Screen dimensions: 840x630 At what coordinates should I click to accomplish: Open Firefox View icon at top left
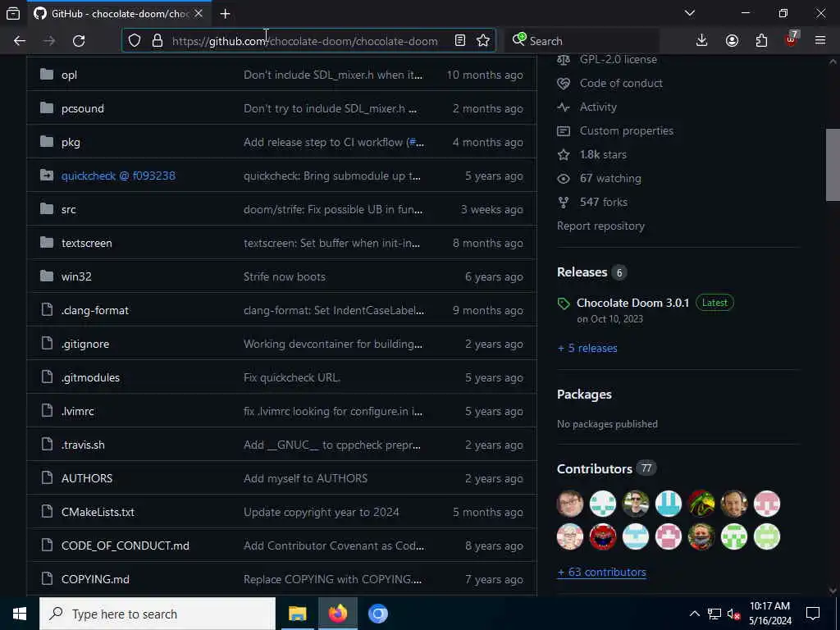tap(13, 14)
